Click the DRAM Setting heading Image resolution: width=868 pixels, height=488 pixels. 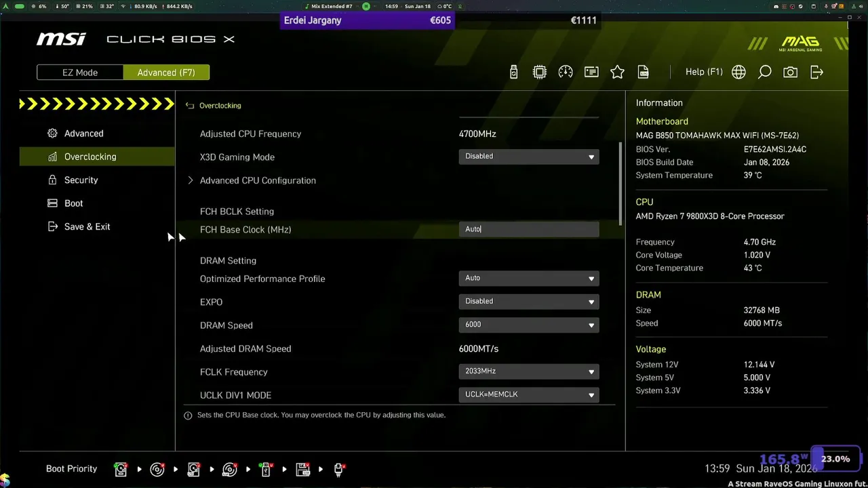228,260
